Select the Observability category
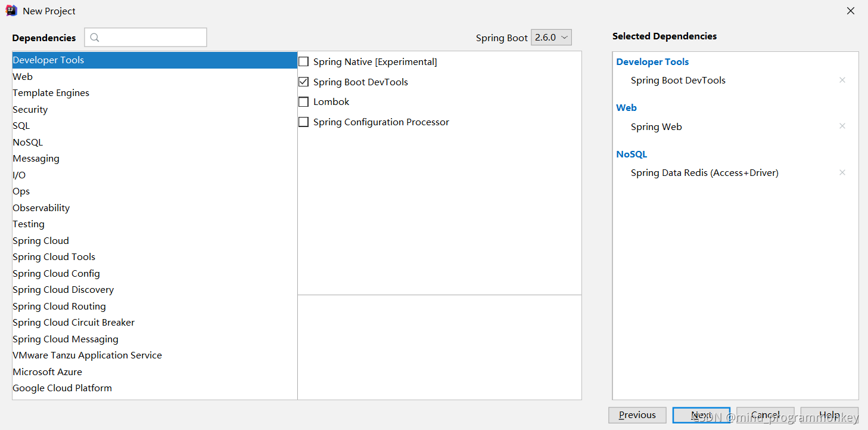 (x=155, y=208)
